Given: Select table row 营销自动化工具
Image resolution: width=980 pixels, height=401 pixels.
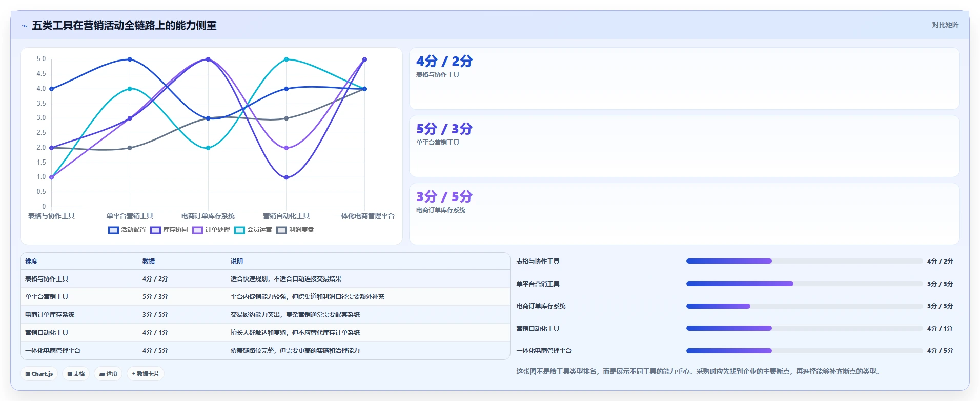Looking at the screenshot, I should pos(265,332).
